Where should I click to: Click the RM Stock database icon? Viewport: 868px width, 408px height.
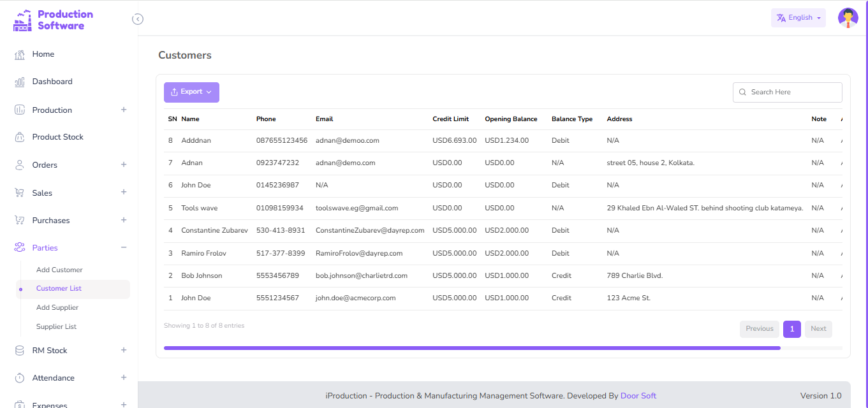20,351
